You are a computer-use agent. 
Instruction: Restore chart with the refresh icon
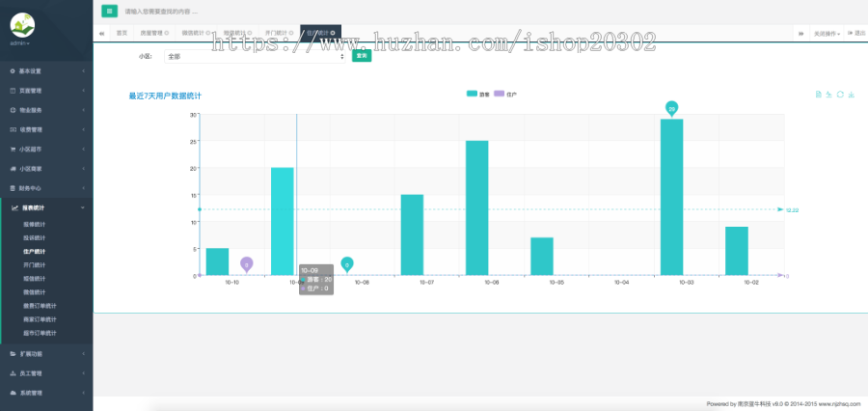click(x=840, y=95)
